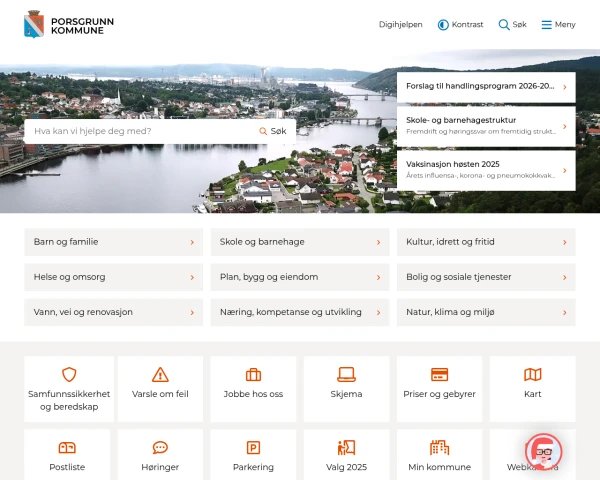
Task: Click the Porsgrunn Kommune logo
Action: coord(63,24)
